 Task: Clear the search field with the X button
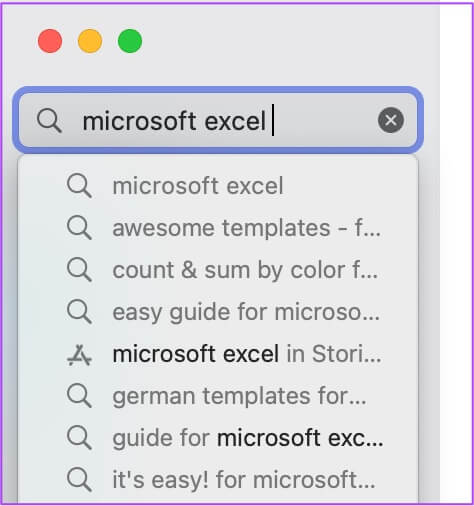click(x=391, y=120)
